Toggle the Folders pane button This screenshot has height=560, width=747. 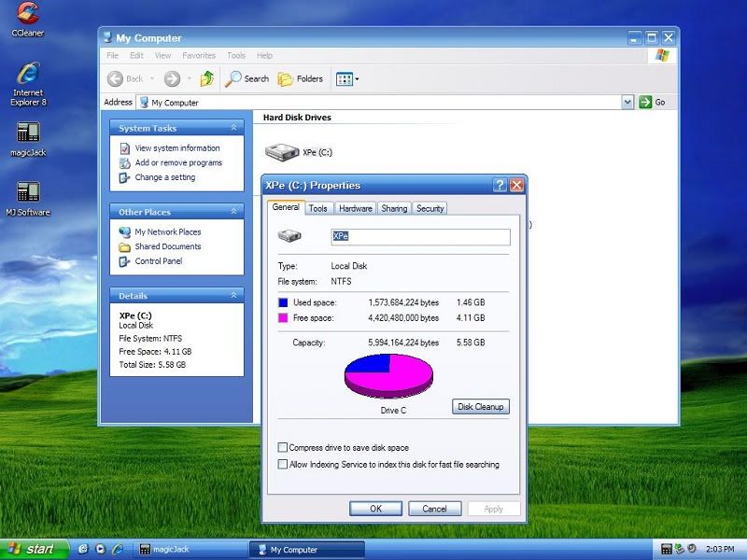[x=301, y=79]
